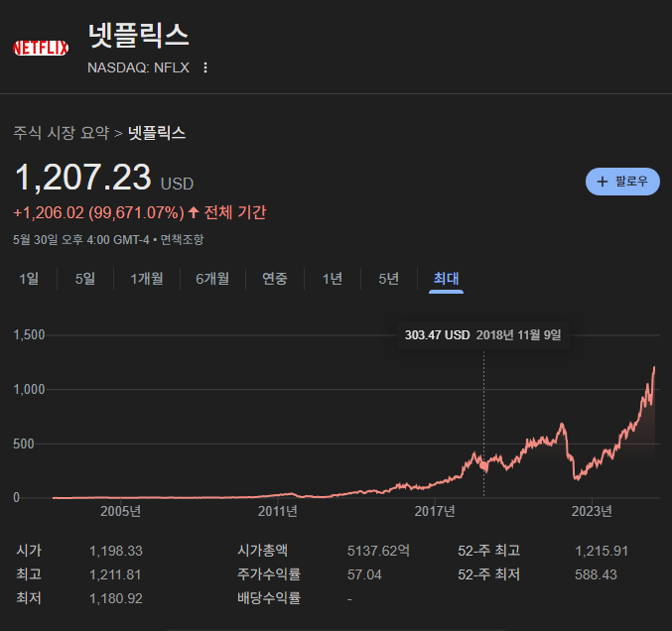This screenshot has height=631, width=672.
Task: Click the 52-주 최저 label
Action: click(489, 574)
